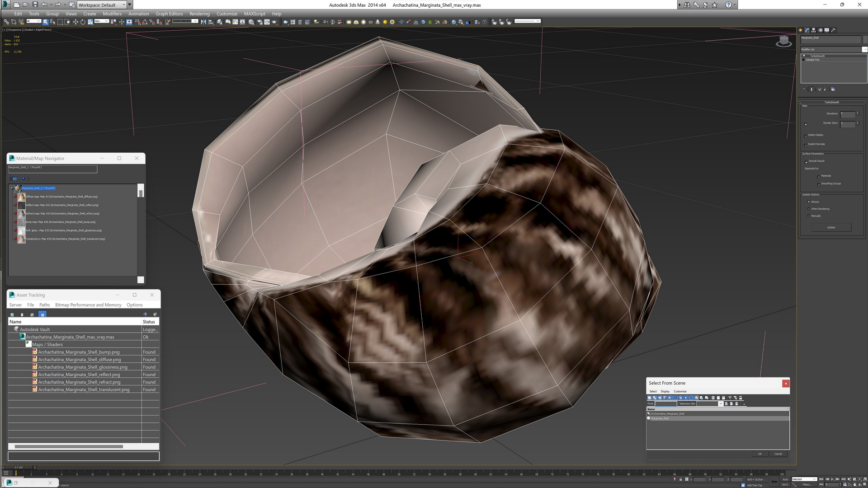The width and height of the screenshot is (868, 488).
Task: Save the file with the floppy disk icon
Action: (35, 5)
